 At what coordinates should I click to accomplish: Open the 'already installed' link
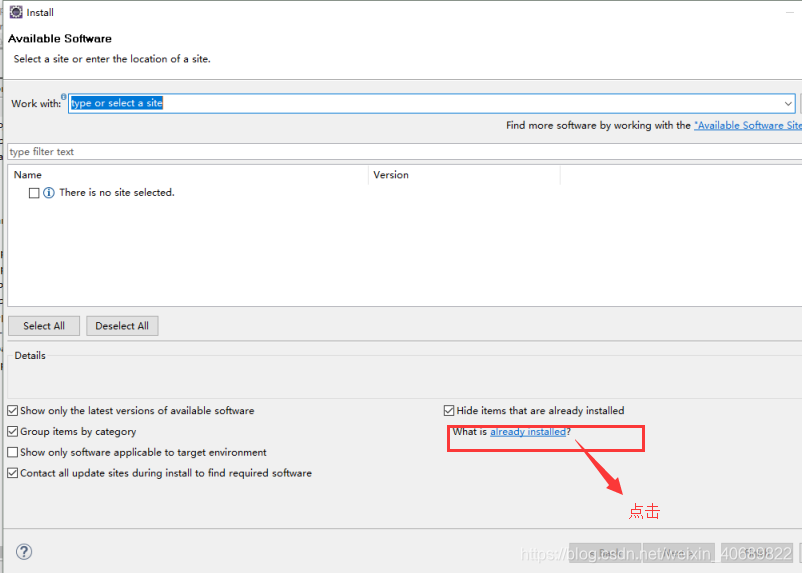528,432
